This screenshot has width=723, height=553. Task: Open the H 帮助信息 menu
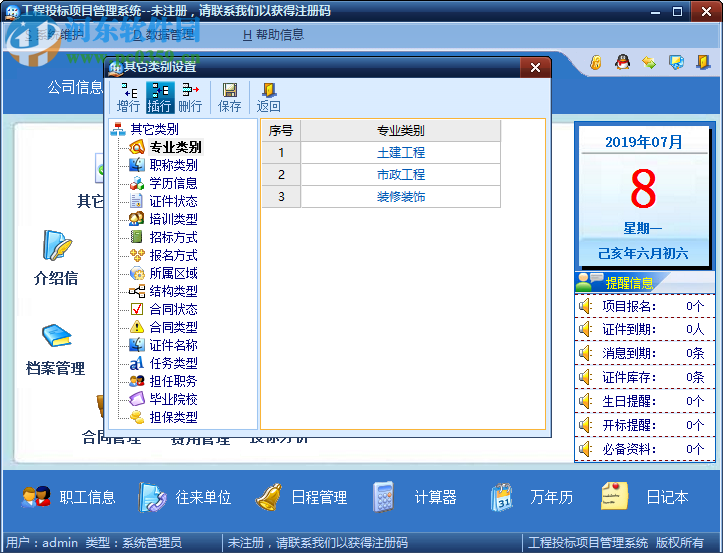click(273, 35)
